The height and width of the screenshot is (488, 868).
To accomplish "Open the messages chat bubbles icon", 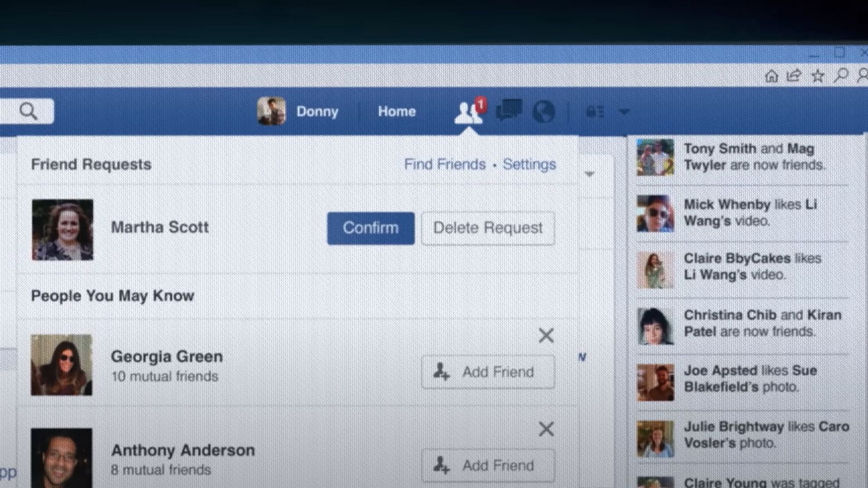I will (x=509, y=110).
